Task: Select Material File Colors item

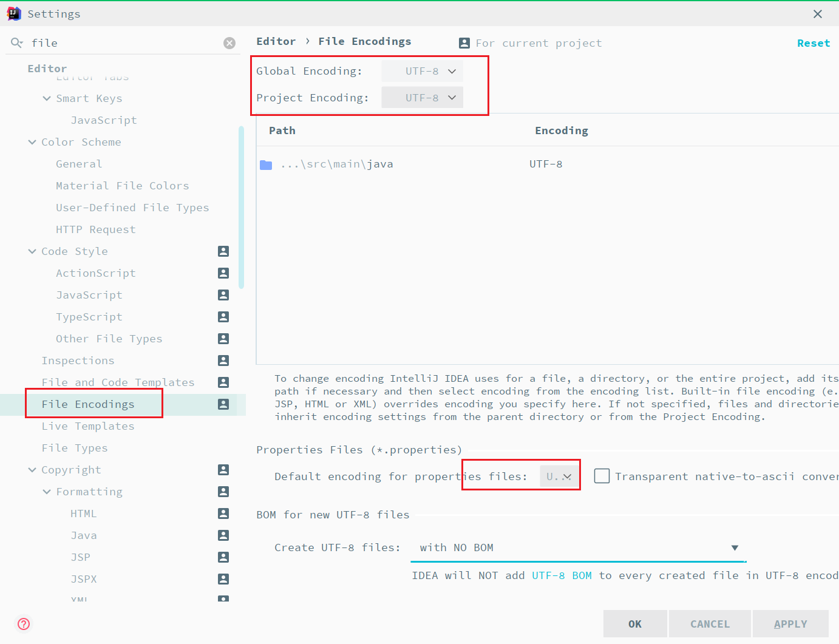Action: (123, 186)
